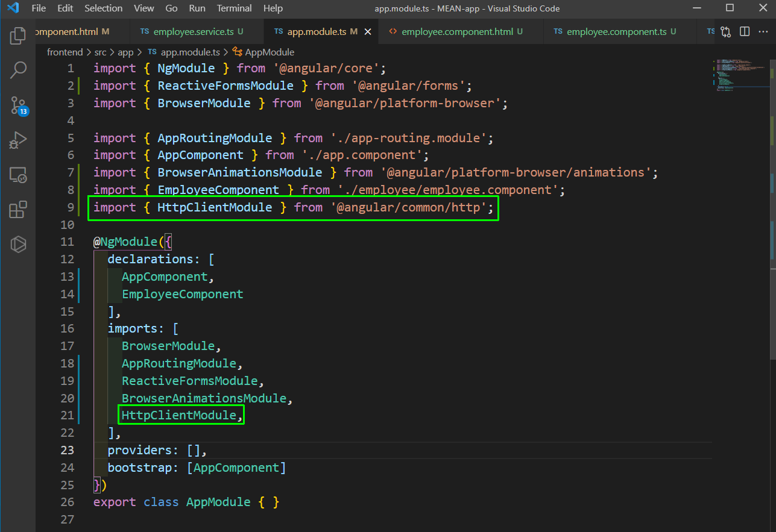The height and width of the screenshot is (532, 776).
Task: Click line number 23 in the gutter
Action: click(67, 450)
